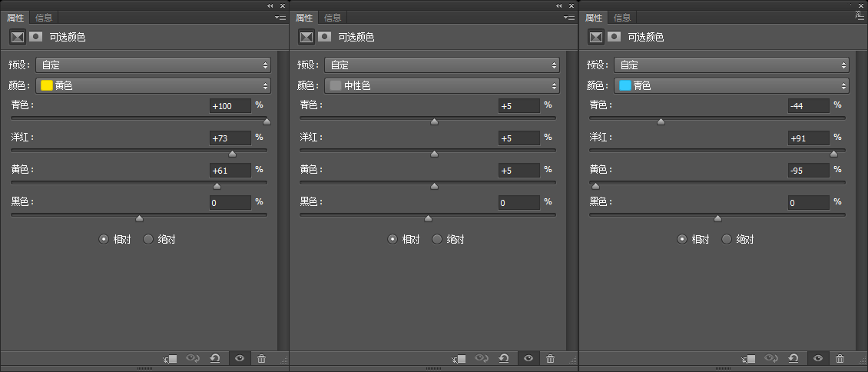Open the panel flyout menu of the 黄色 panel
The image size is (868, 372).
pyautogui.click(x=280, y=18)
